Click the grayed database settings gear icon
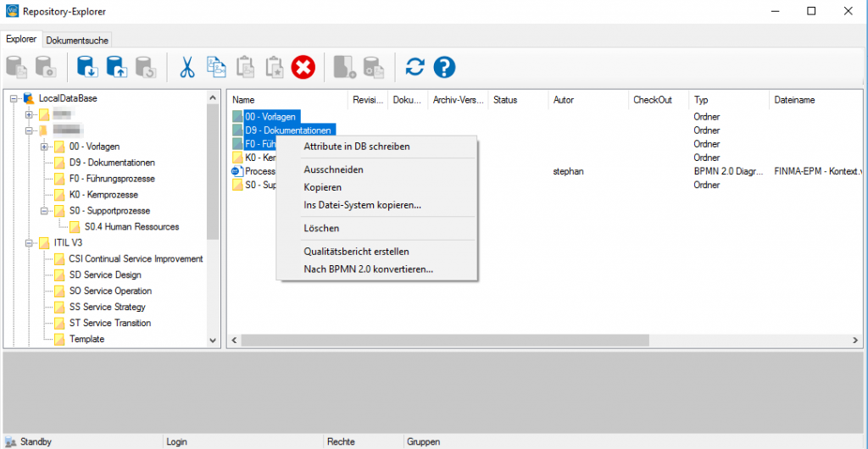The image size is (868, 449). tap(374, 67)
